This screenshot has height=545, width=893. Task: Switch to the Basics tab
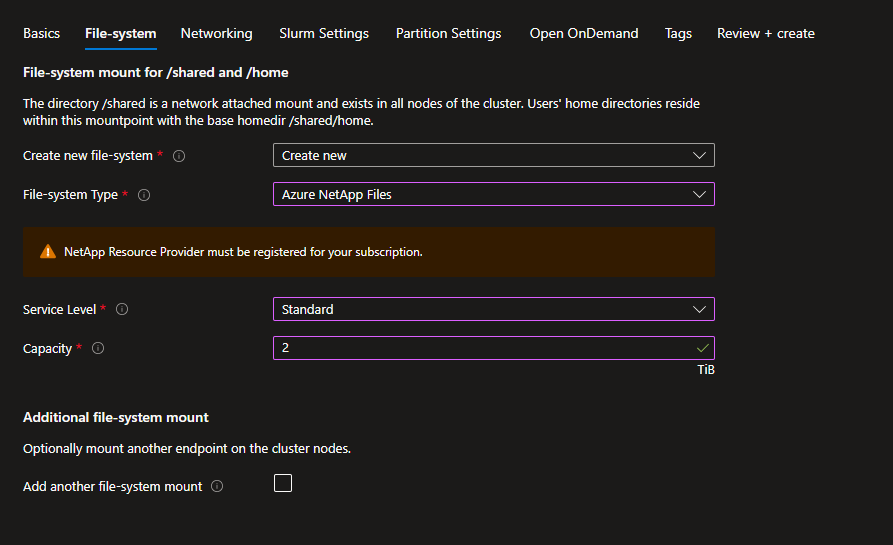pyautogui.click(x=41, y=33)
